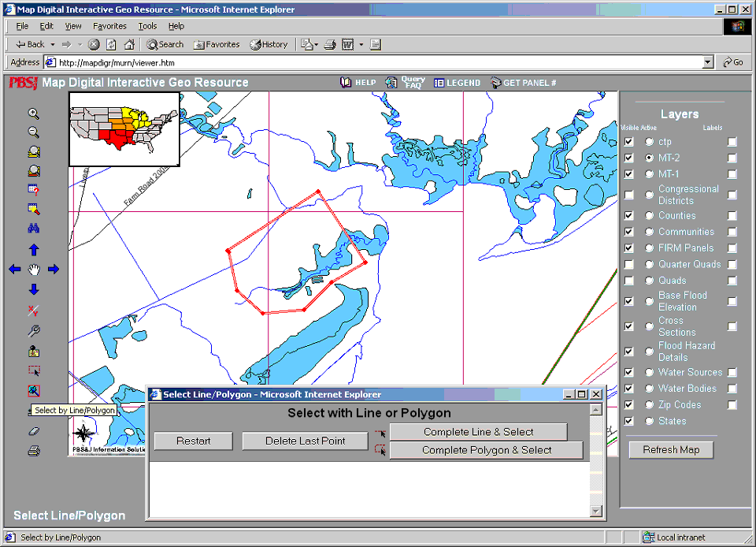Open the Query FAQ link

tap(406, 83)
